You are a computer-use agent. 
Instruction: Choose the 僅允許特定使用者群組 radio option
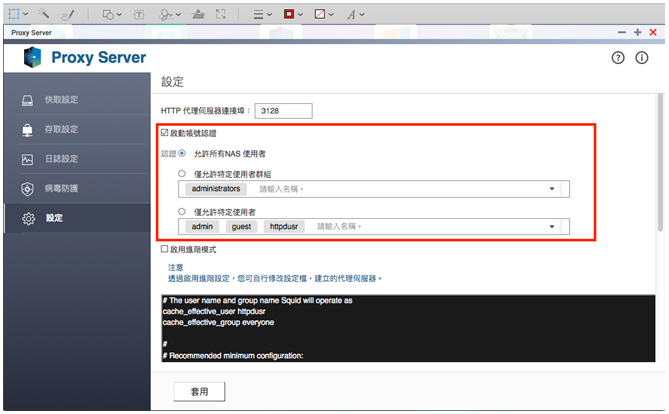coord(182,174)
